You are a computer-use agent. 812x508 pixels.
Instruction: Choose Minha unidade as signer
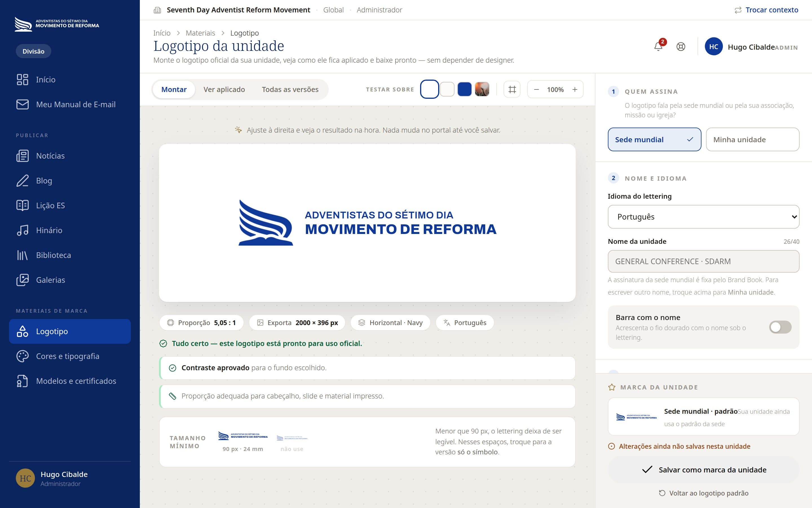click(x=752, y=139)
